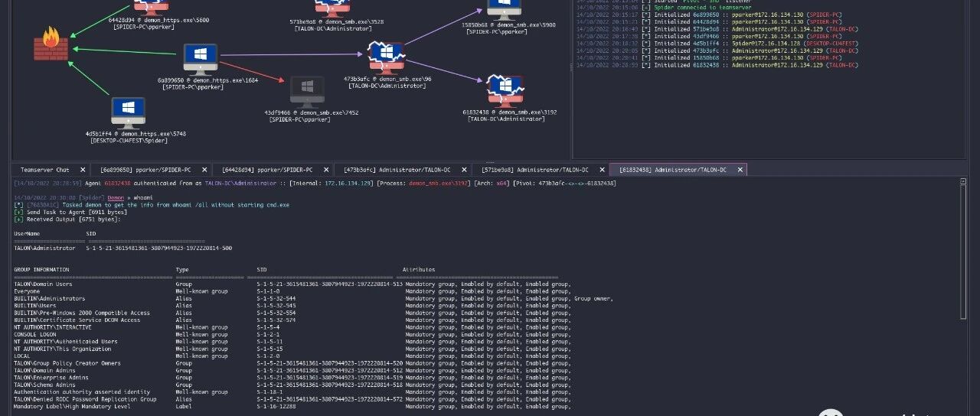Click the BUILTIN\Certificate Service DCOM Access row

click(x=292, y=320)
